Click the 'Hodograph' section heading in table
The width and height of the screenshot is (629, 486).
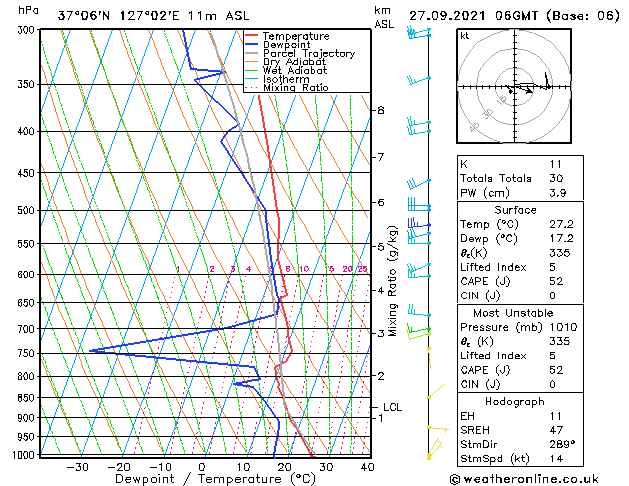click(515, 402)
